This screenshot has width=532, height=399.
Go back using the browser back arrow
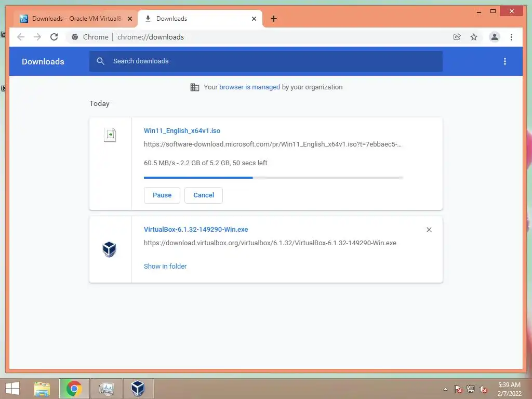coord(21,37)
